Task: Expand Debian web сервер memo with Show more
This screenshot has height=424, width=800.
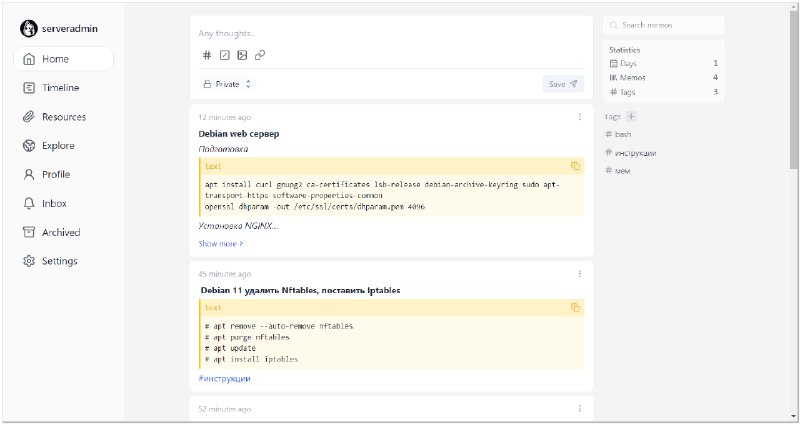Action: (220, 244)
